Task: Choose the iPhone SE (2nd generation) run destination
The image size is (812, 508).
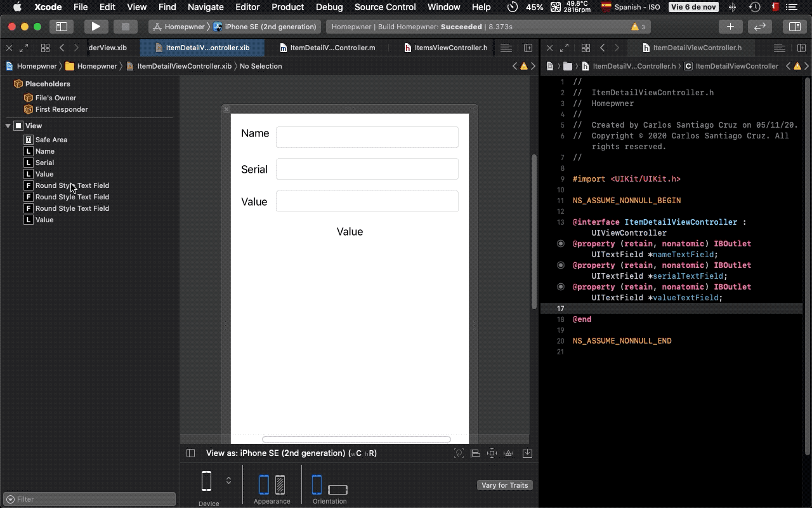Action: click(265, 27)
